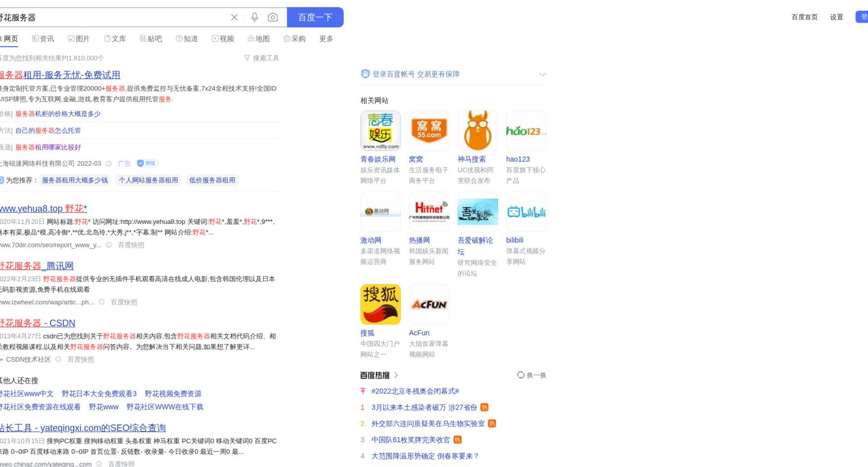Switch to the 资讯 tab
The width and height of the screenshot is (868, 467).
click(43, 39)
